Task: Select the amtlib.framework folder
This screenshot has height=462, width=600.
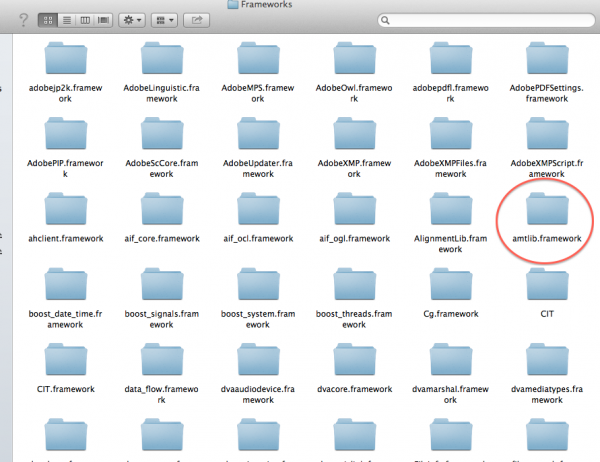Action: 547,209
